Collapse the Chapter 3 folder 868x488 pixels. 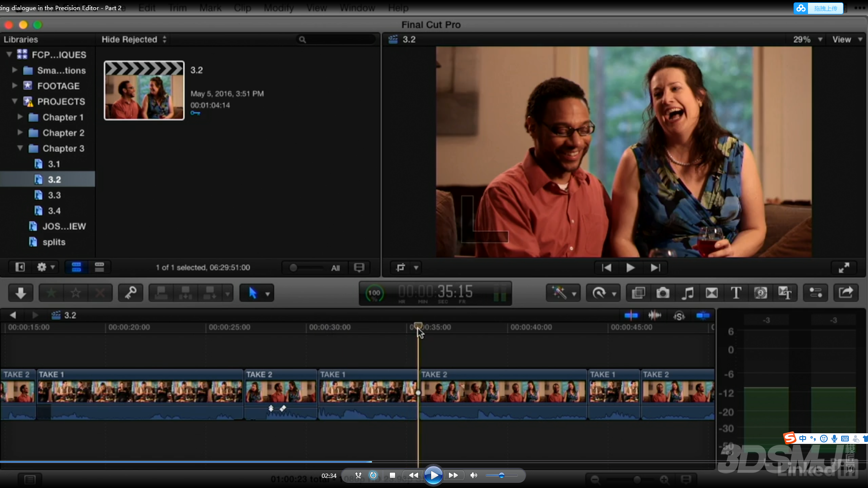pyautogui.click(x=20, y=148)
